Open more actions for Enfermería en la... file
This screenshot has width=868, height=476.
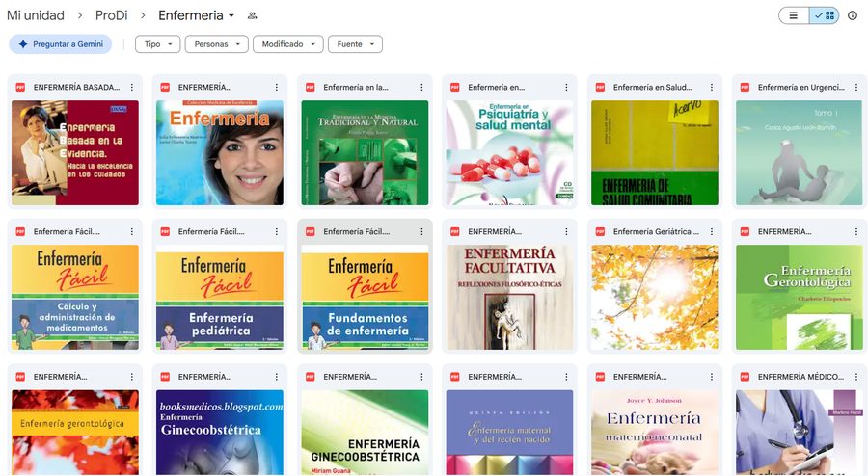[x=421, y=88]
